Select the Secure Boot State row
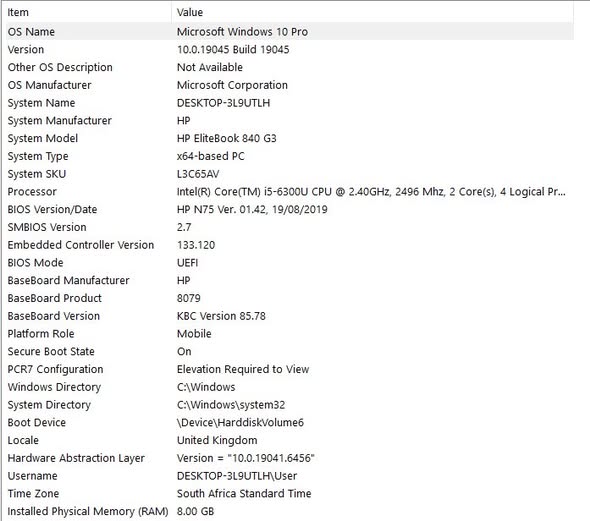Image resolution: width=590 pixels, height=521 pixels. click(x=290, y=351)
